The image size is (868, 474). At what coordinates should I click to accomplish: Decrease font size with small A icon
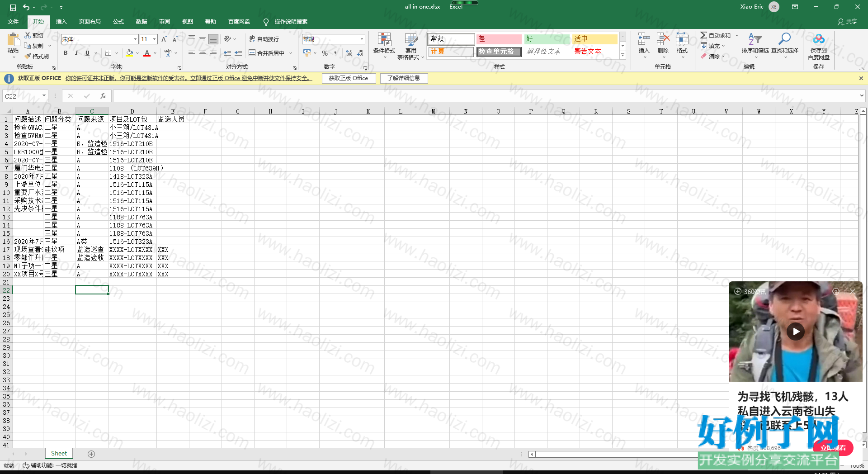click(x=175, y=39)
